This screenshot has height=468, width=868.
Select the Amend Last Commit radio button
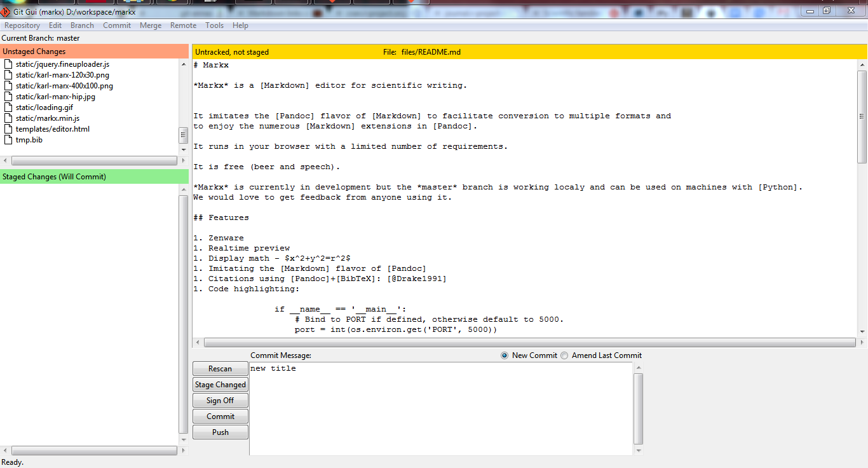click(564, 355)
